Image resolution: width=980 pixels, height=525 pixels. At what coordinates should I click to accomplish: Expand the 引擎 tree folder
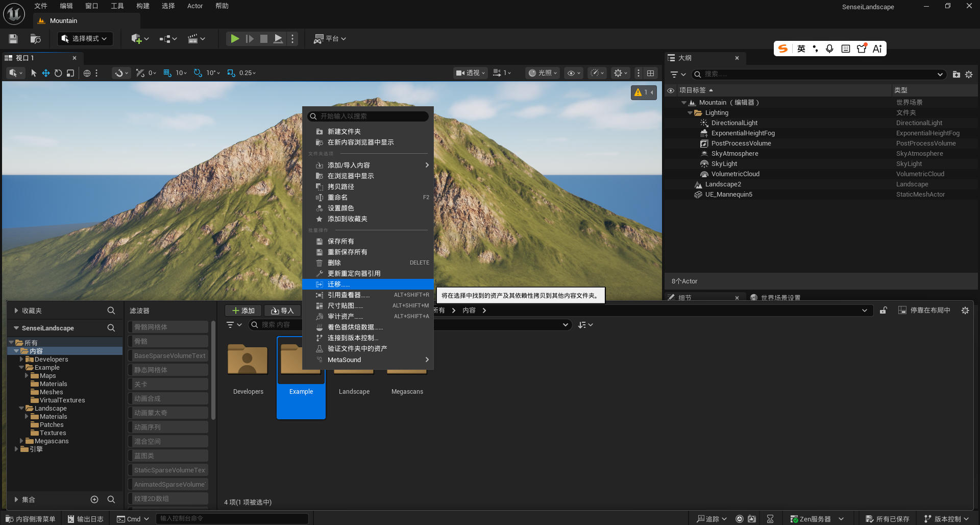coord(16,449)
